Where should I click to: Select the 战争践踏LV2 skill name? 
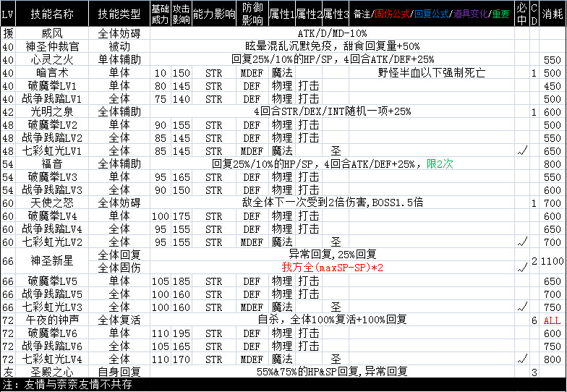[52, 137]
